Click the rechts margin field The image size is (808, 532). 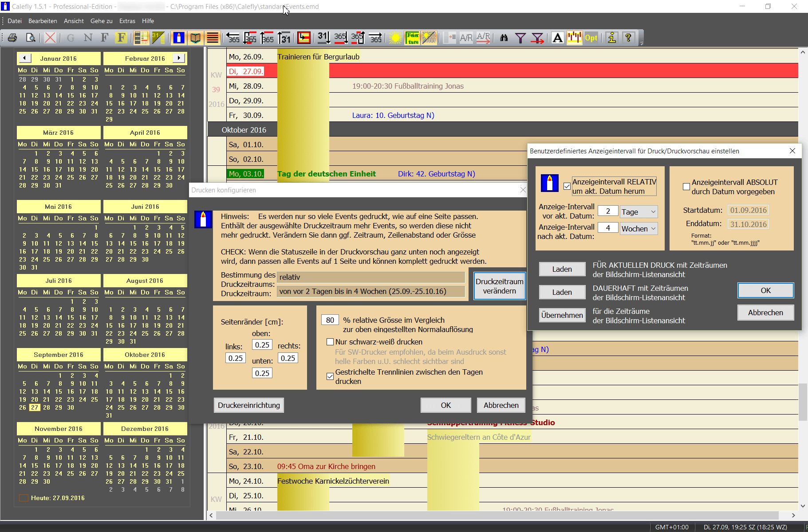click(288, 358)
